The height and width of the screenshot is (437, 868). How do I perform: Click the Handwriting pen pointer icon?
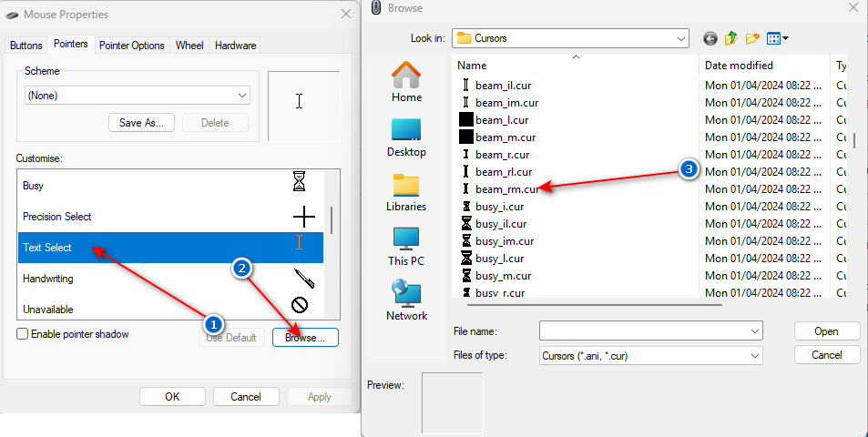coord(304,279)
